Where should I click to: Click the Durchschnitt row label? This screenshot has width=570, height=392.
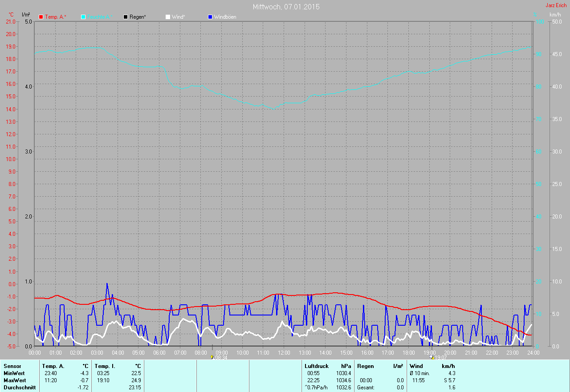click(19, 388)
